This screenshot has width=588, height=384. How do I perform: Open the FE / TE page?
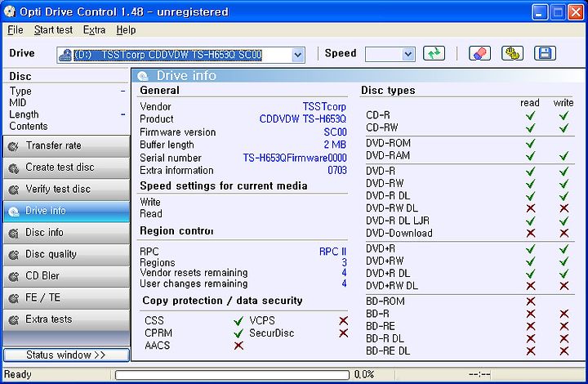point(66,298)
